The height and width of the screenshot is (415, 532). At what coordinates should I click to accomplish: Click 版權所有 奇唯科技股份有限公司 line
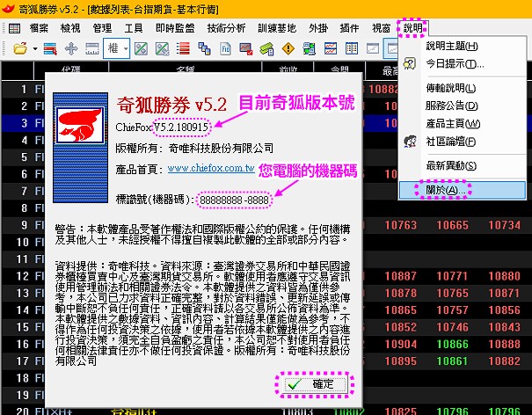point(194,149)
